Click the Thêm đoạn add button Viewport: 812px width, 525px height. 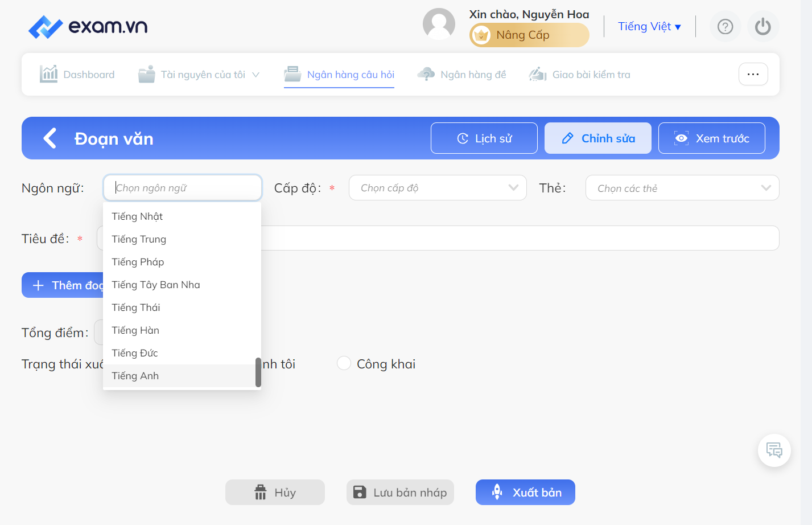[63, 285]
